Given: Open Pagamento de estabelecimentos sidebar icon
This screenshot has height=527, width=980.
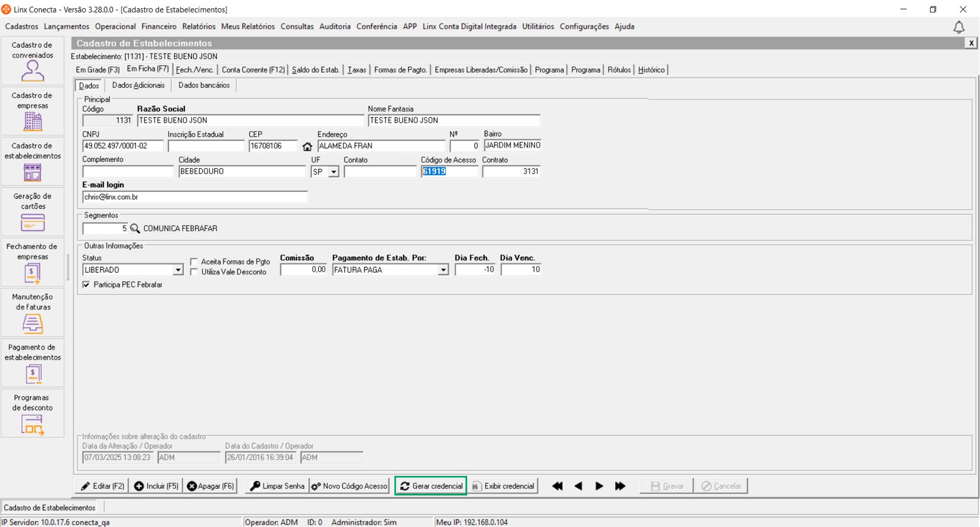Looking at the screenshot, I should [x=33, y=363].
